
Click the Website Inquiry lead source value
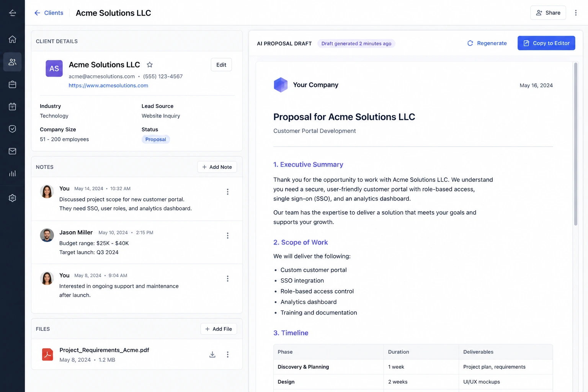point(161,116)
